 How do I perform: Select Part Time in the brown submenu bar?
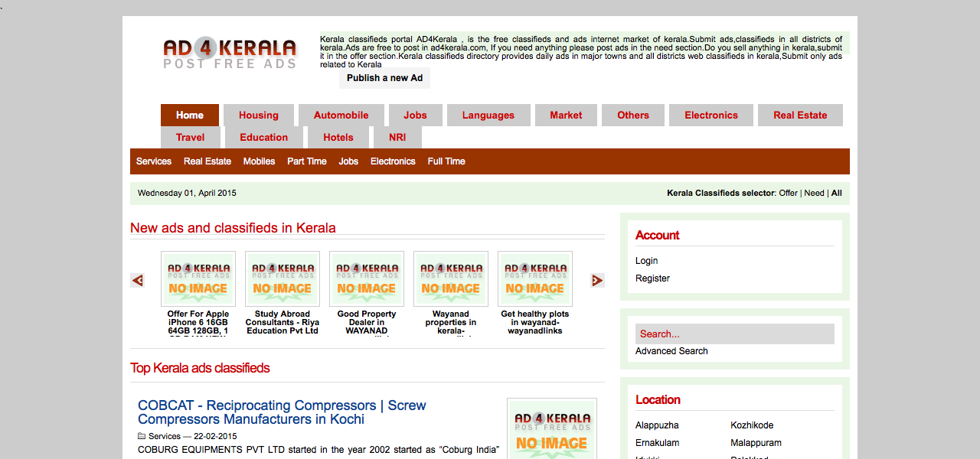click(307, 161)
